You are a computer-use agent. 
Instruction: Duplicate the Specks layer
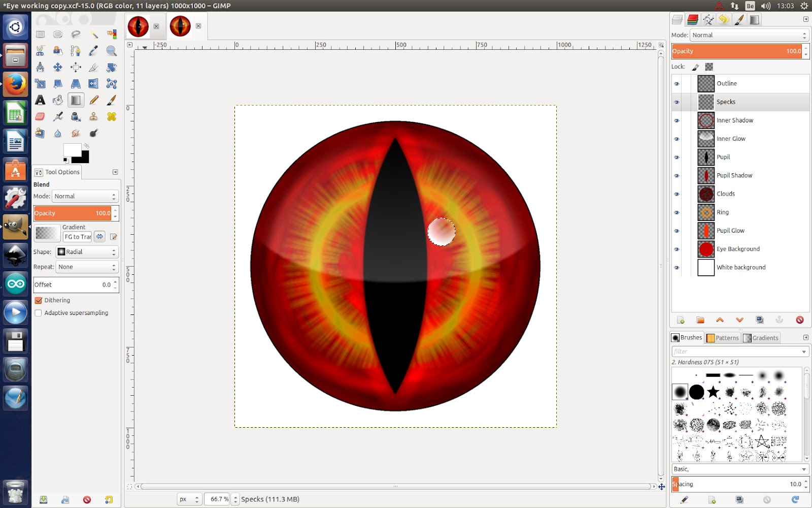(760, 320)
